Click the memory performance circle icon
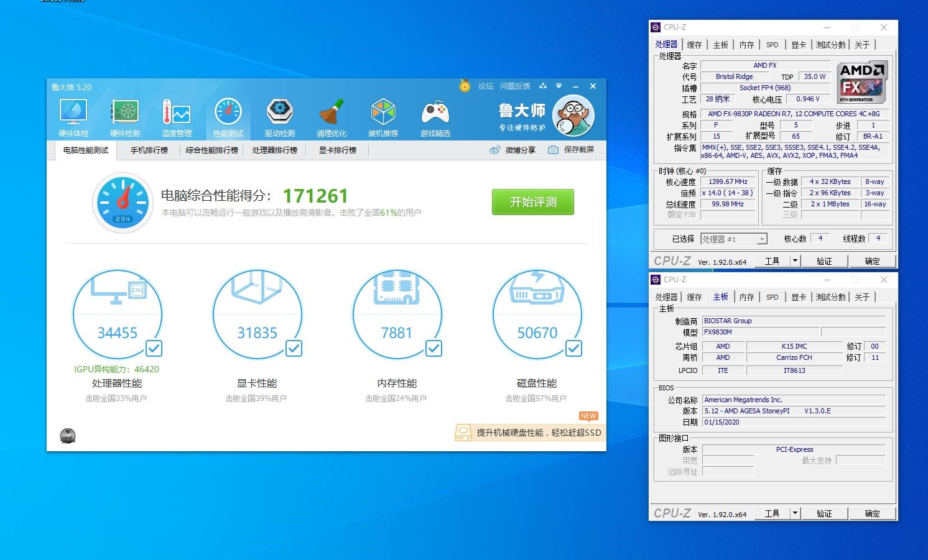The image size is (928, 560). click(x=397, y=314)
